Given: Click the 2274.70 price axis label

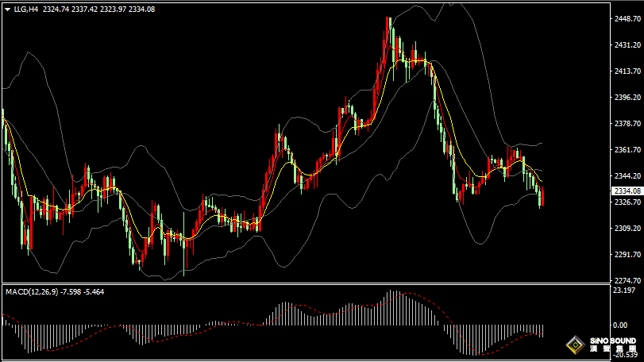Looking at the screenshot, I should pyautogui.click(x=627, y=281).
